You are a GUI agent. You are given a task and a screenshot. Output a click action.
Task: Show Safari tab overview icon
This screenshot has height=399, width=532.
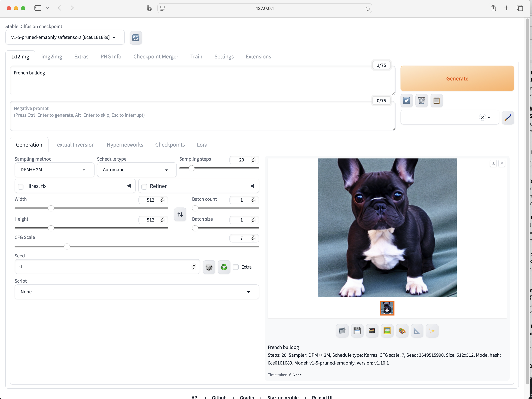point(520,8)
